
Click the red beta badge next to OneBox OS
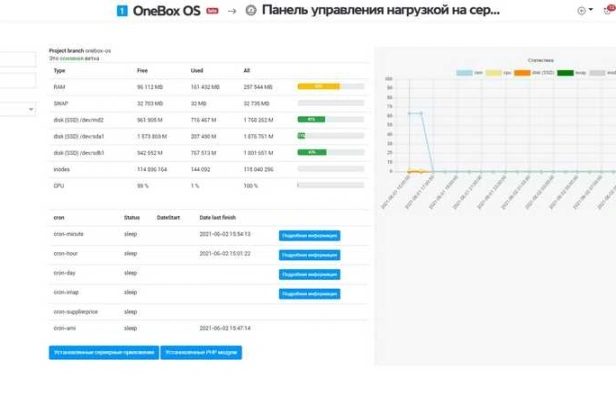(x=212, y=11)
